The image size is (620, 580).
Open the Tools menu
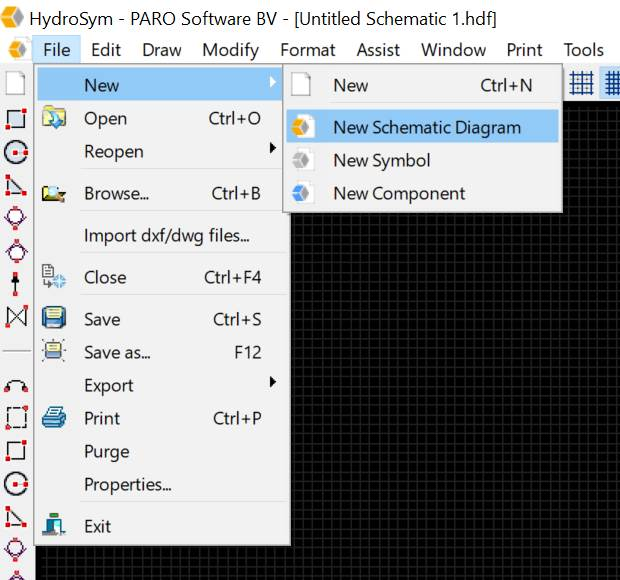583,50
